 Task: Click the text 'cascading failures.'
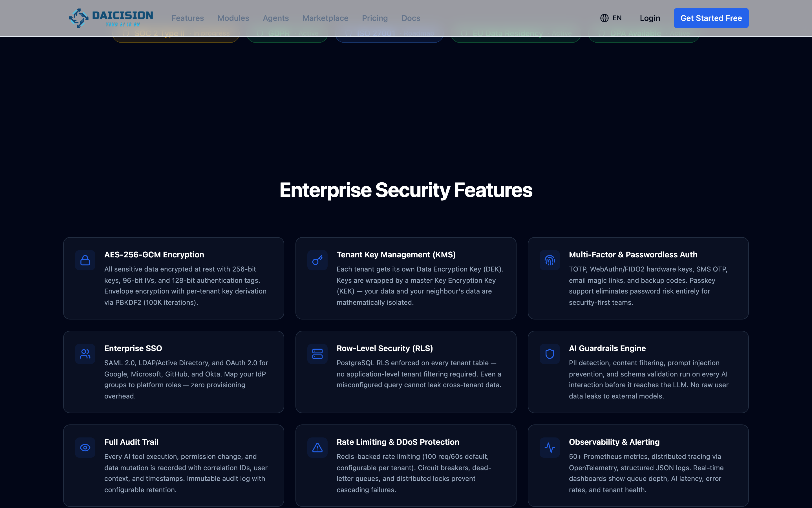366,490
